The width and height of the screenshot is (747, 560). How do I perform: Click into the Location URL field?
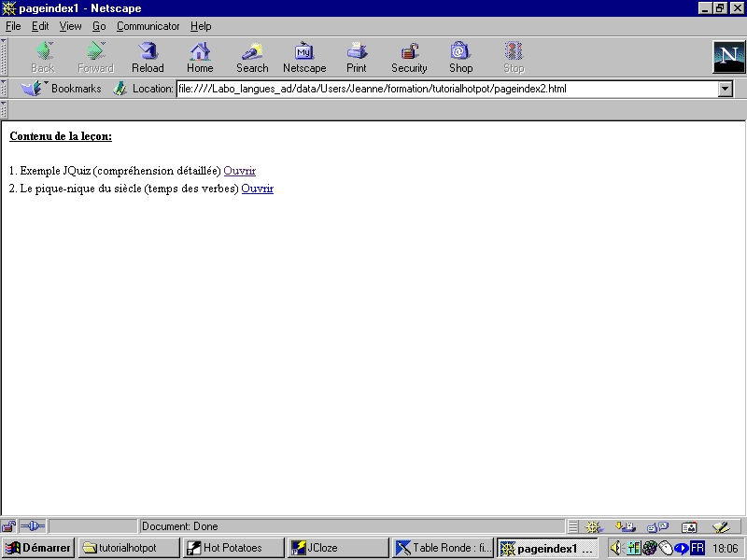click(x=447, y=89)
